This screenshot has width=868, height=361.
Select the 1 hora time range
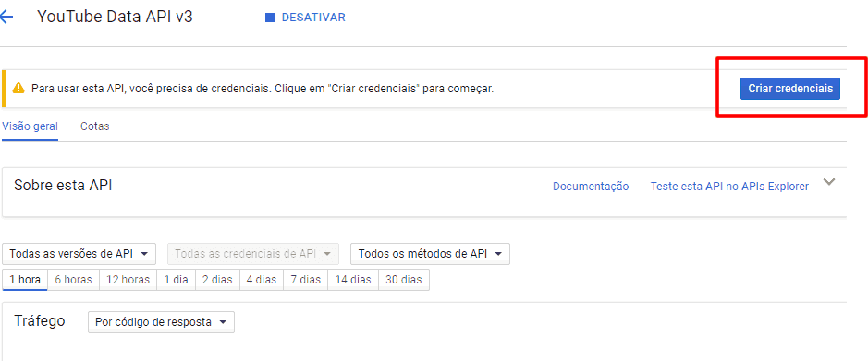click(x=25, y=280)
